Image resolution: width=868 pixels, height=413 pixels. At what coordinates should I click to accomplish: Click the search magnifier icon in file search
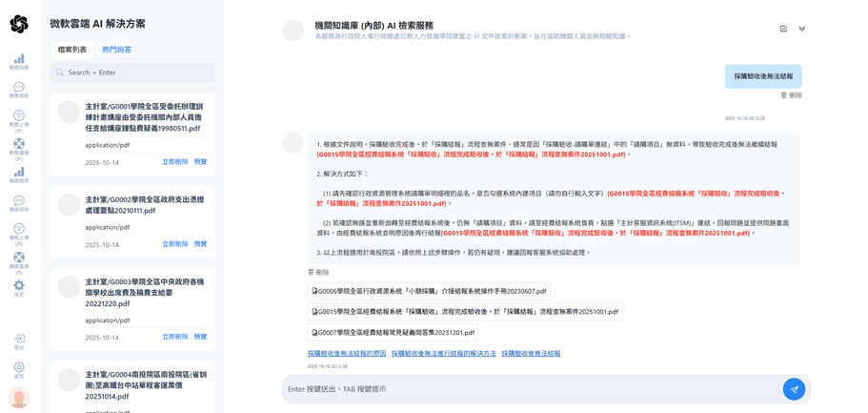tap(60, 72)
